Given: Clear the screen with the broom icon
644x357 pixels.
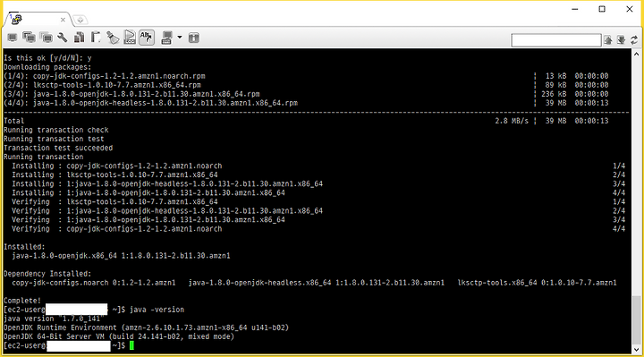Looking at the screenshot, I should tap(113, 38).
